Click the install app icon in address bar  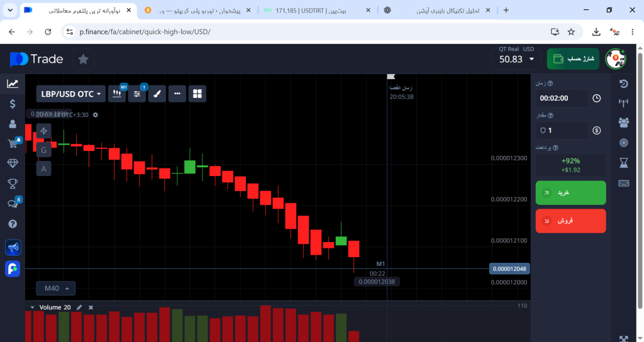tap(555, 31)
